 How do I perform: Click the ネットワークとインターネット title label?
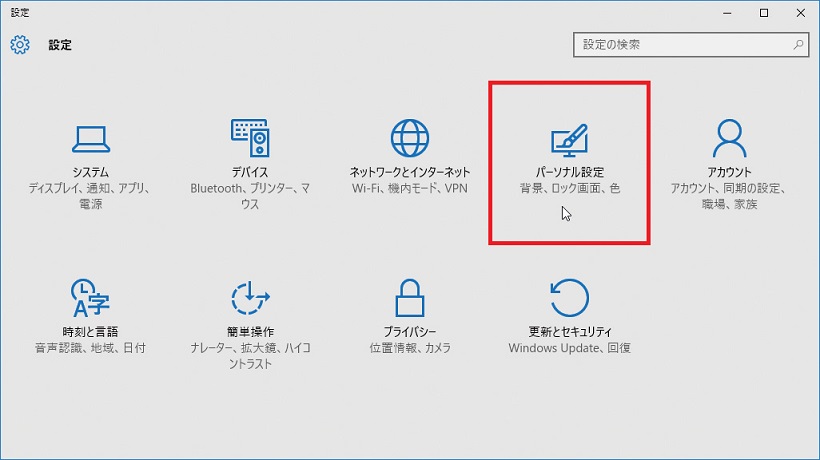(x=410, y=172)
